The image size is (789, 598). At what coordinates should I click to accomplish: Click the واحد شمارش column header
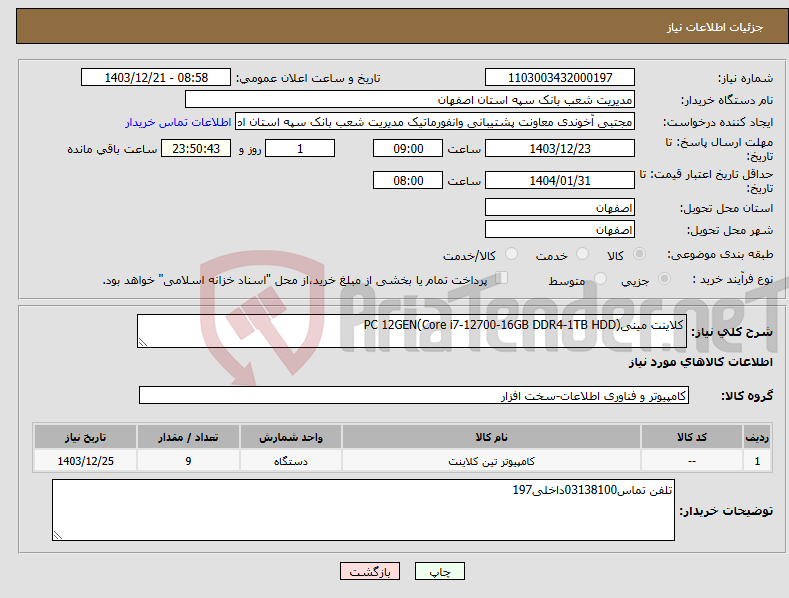291,437
